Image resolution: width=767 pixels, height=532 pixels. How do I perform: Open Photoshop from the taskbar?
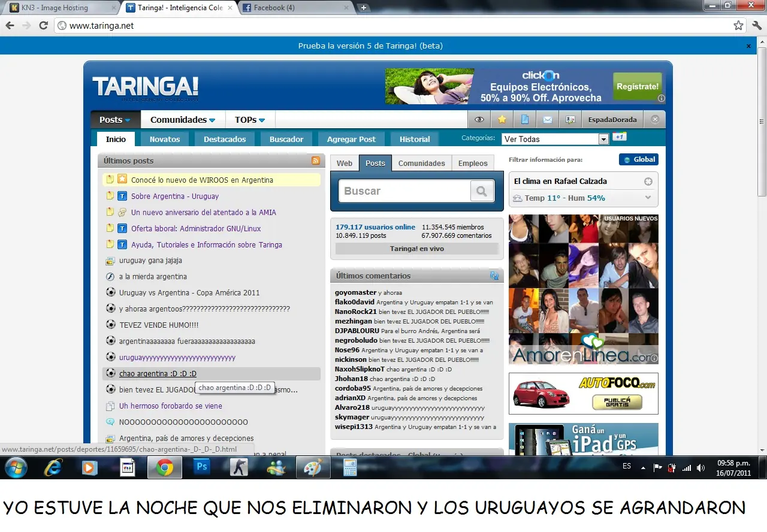click(202, 467)
